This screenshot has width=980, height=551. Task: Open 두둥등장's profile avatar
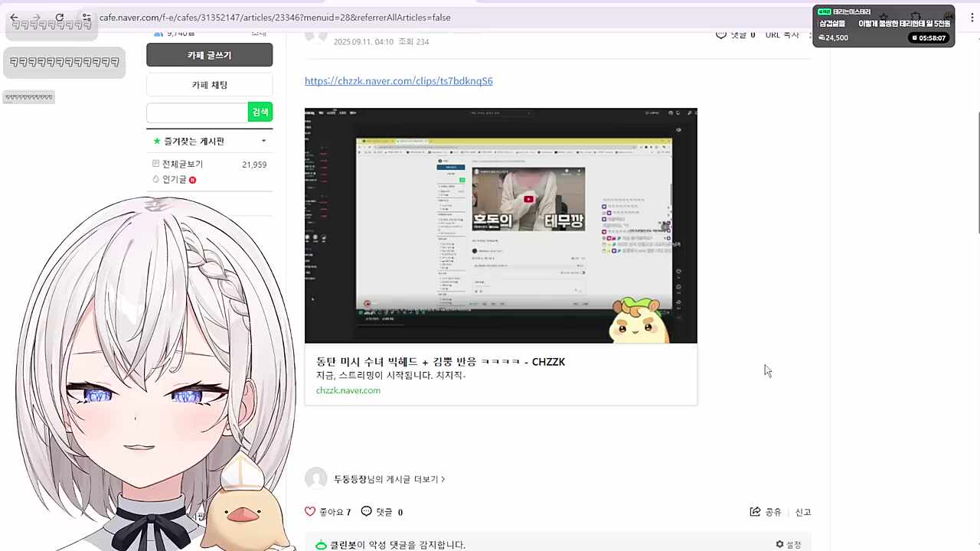tap(316, 479)
